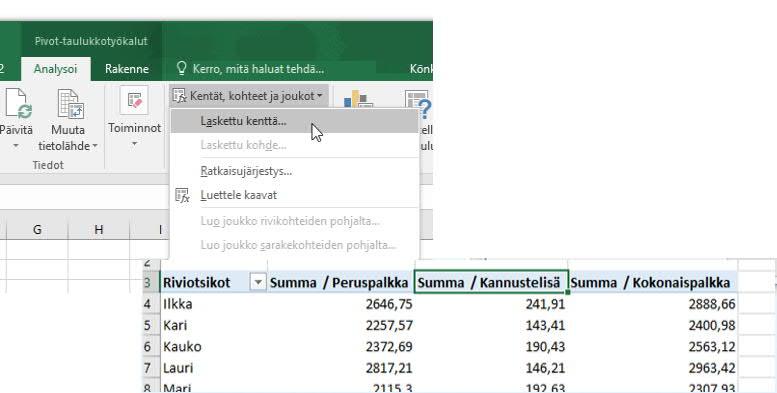Viewport: 777px width, 393px height.
Task: Choose Ratkaisujärjestys... menu entry
Action: tap(294, 171)
